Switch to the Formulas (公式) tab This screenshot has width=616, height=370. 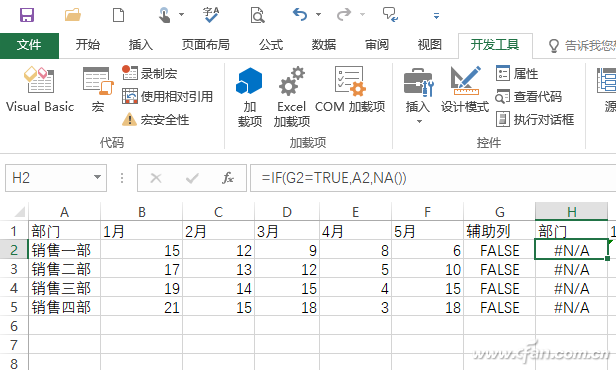[271, 45]
